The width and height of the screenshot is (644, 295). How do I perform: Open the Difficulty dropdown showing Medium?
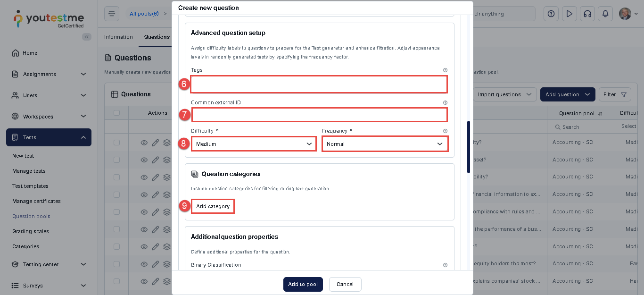click(254, 144)
